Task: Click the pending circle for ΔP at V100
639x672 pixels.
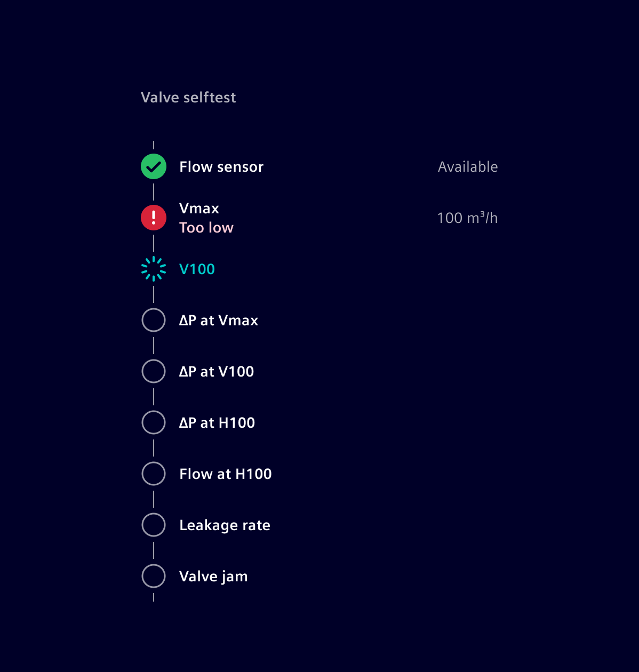Action: [x=154, y=371]
